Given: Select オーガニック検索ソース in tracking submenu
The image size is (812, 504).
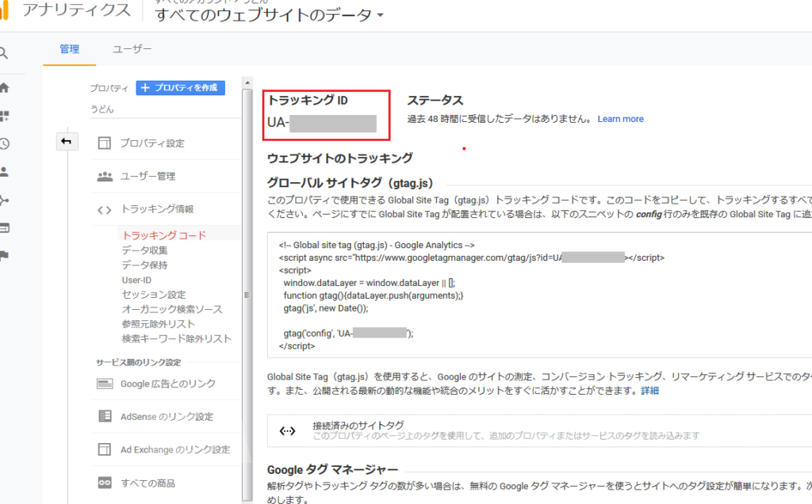Looking at the screenshot, I should point(172,309).
